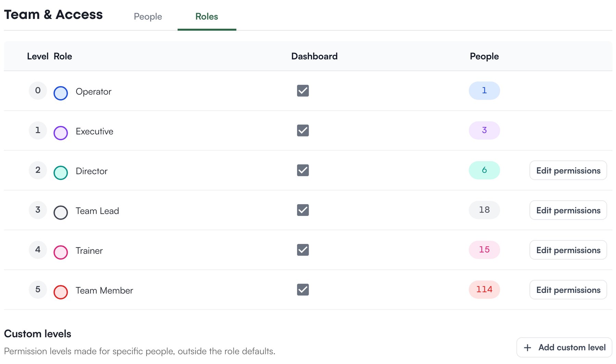The image size is (616, 364).
Task: Toggle Dashboard checkbox for Trainer
Action: pos(303,250)
